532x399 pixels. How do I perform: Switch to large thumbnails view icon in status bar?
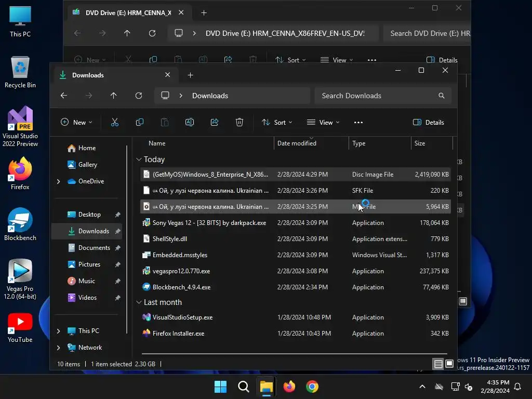[449, 364]
